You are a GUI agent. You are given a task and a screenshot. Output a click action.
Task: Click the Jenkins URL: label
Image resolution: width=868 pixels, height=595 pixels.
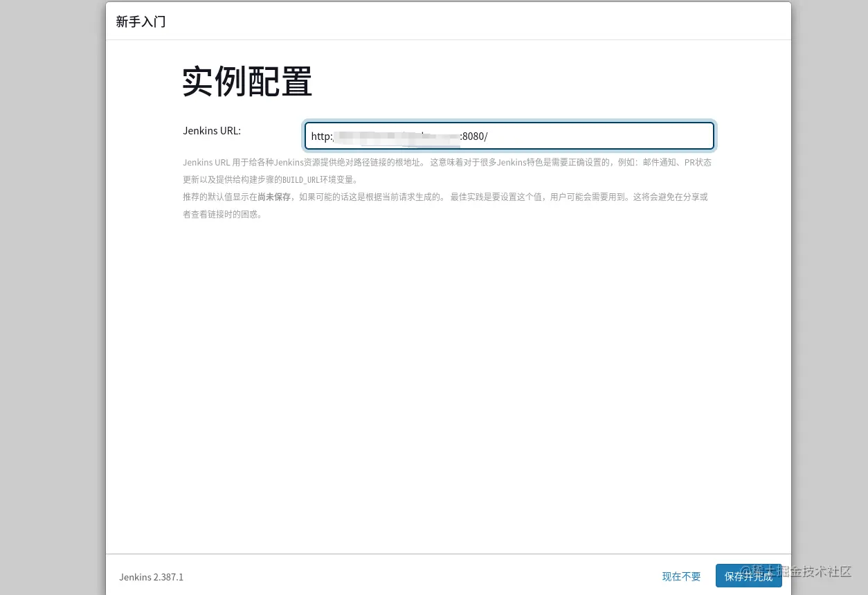[212, 130]
